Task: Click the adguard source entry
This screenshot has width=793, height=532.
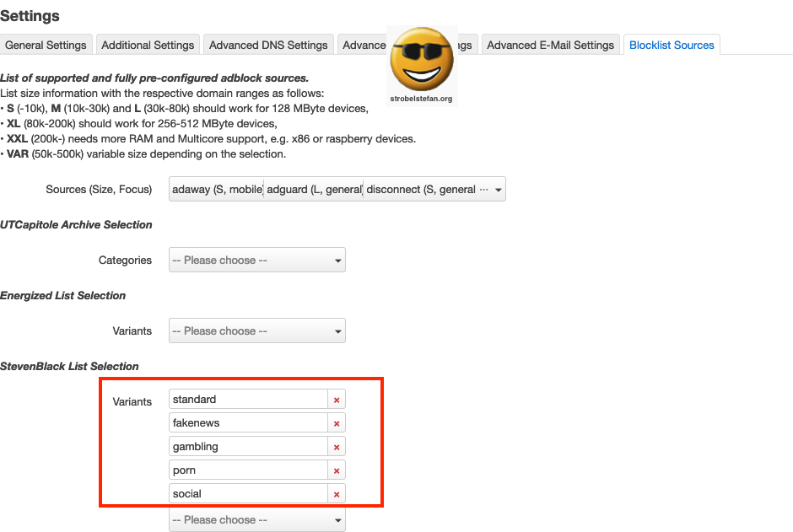Action: pyautogui.click(x=314, y=190)
